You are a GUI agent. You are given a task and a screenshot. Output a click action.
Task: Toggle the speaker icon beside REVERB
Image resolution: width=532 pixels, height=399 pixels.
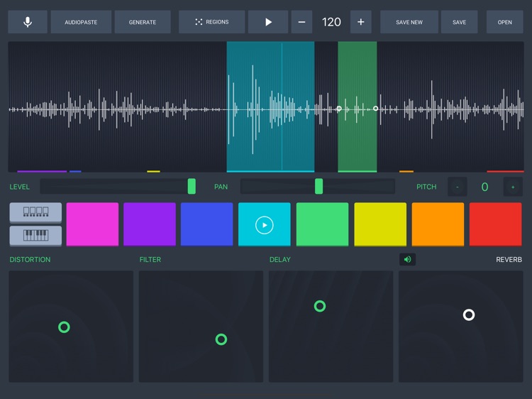click(407, 259)
